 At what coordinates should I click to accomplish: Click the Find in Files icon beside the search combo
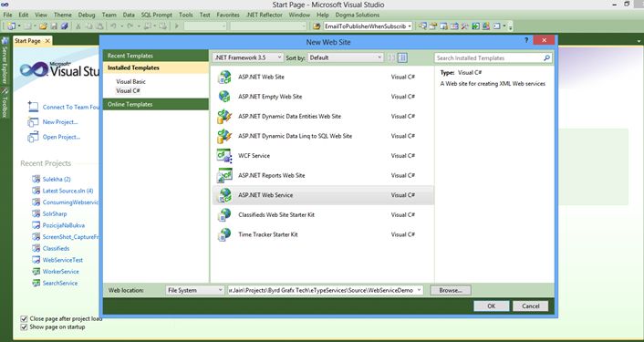coord(317,26)
